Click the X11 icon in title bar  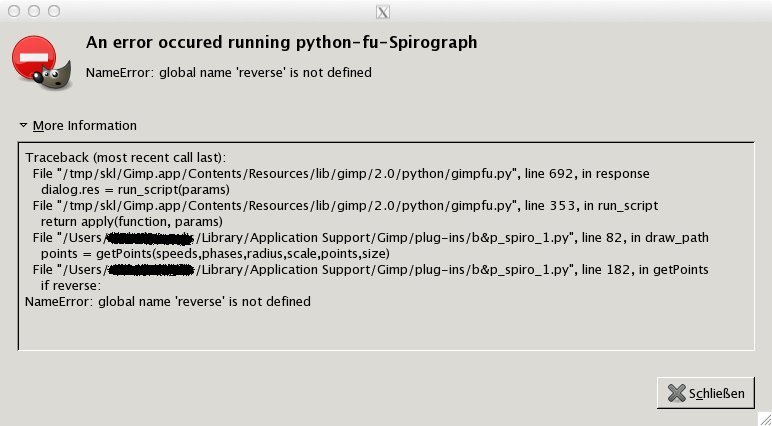pos(381,12)
